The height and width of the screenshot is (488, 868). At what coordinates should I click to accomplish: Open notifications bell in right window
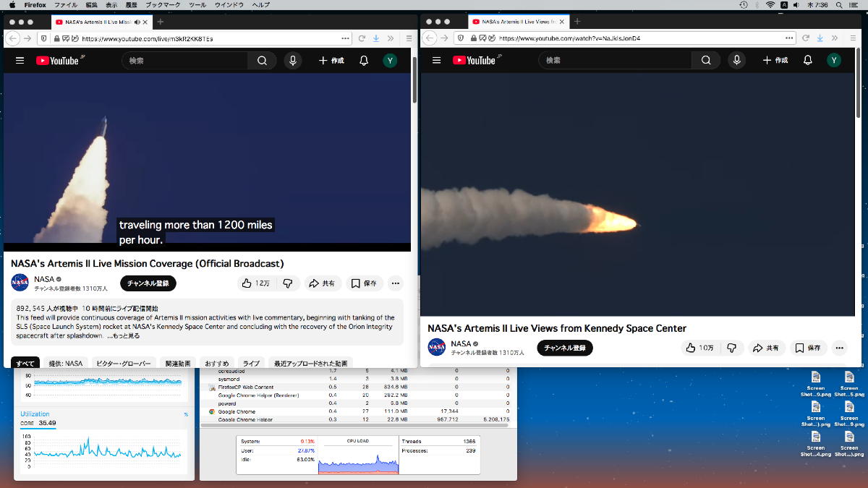[808, 61]
